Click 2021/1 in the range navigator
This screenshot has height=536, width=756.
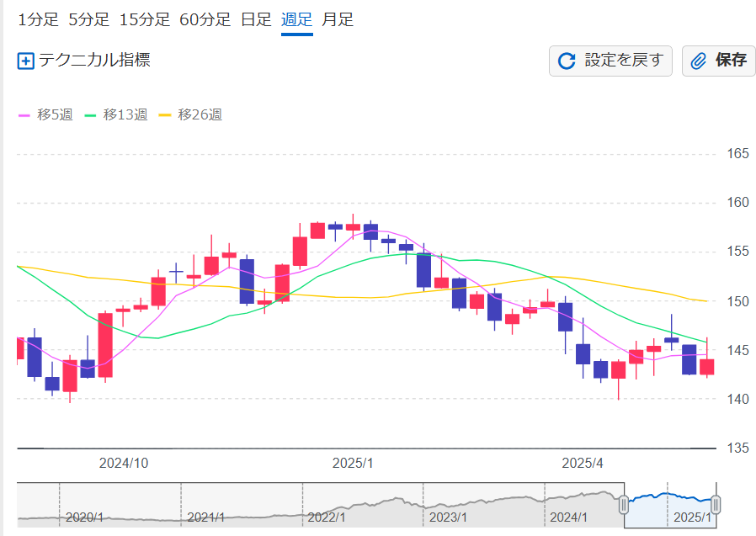[206, 517]
